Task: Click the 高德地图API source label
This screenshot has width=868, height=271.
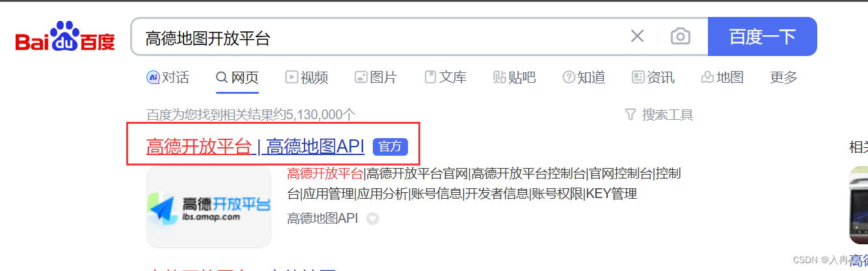Action: (323, 218)
